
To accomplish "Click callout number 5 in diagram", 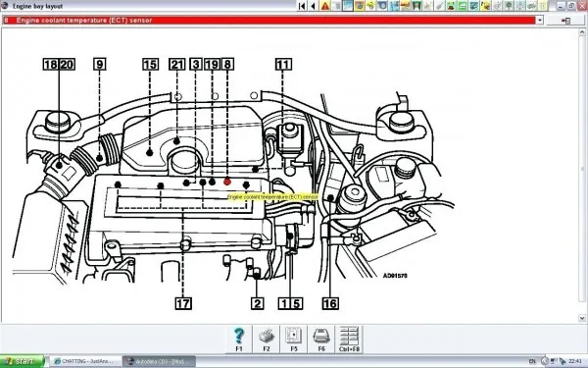I will coord(296,303).
